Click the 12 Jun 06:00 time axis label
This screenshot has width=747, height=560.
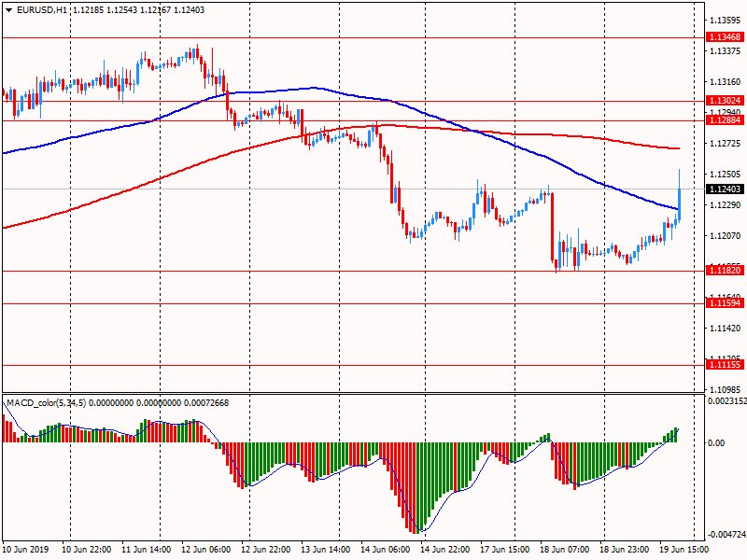(x=205, y=550)
